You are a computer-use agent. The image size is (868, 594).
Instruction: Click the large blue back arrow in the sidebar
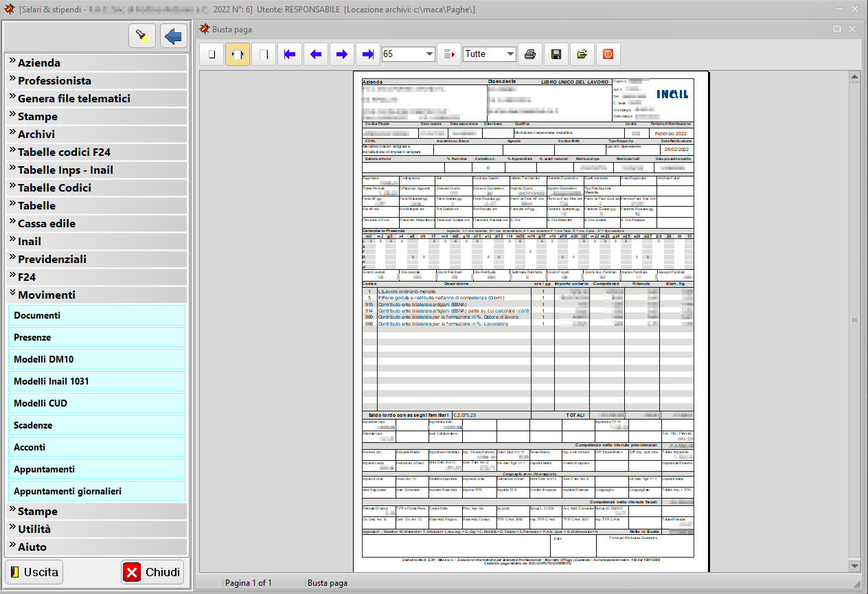click(174, 36)
